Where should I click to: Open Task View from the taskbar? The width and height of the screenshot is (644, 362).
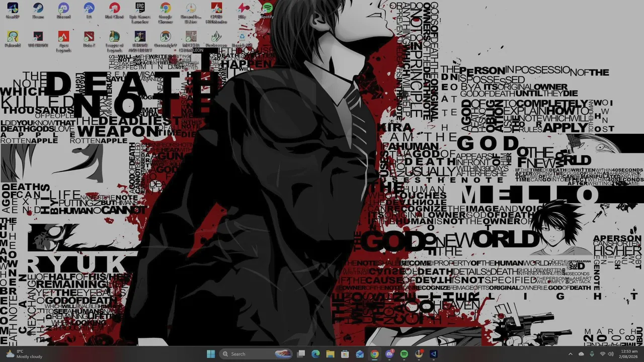tap(301, 354)
